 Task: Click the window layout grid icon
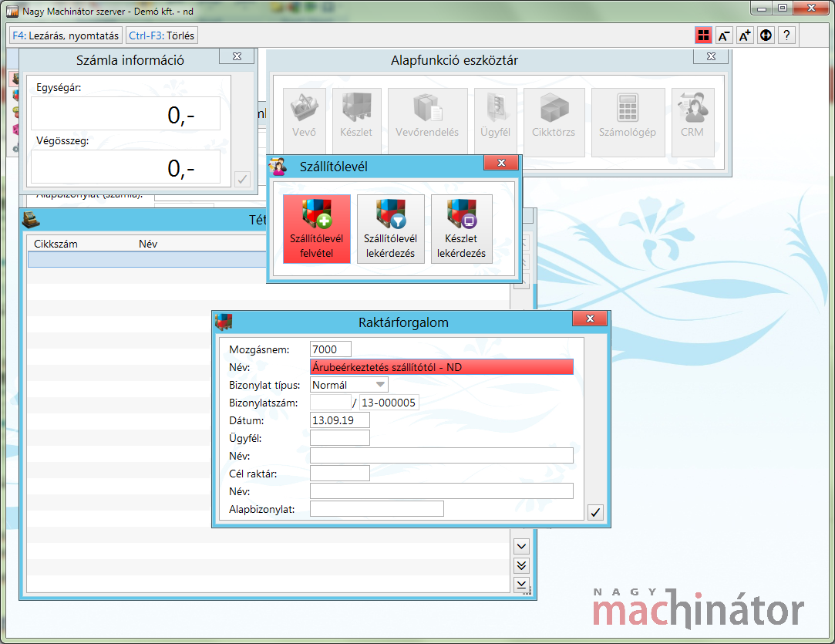point(702,35)
